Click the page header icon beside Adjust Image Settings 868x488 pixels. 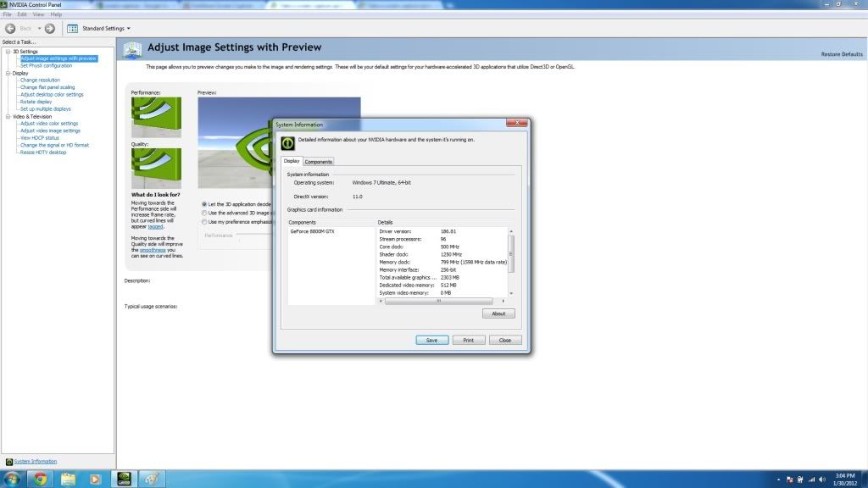(x=132, y=50)
